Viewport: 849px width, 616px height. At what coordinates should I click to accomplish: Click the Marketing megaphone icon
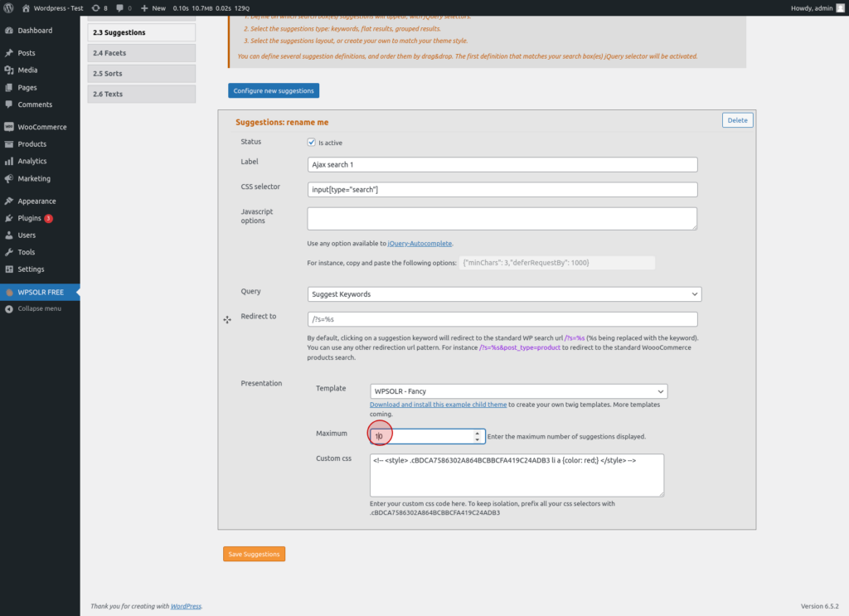(8, 178)
